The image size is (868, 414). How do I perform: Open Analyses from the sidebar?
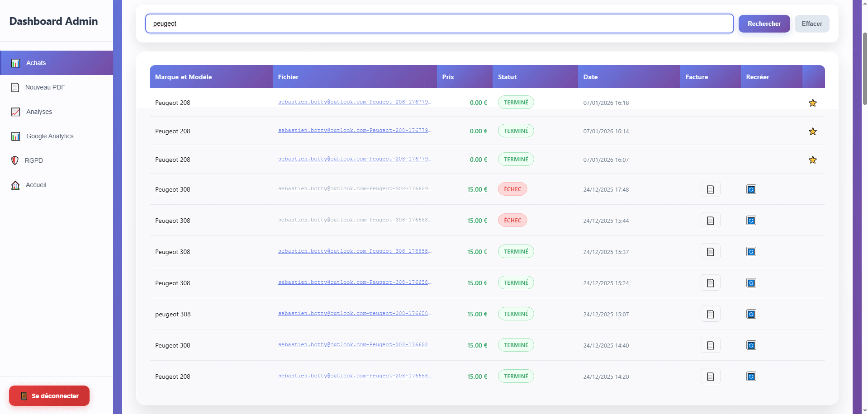[x=57, y=112]
